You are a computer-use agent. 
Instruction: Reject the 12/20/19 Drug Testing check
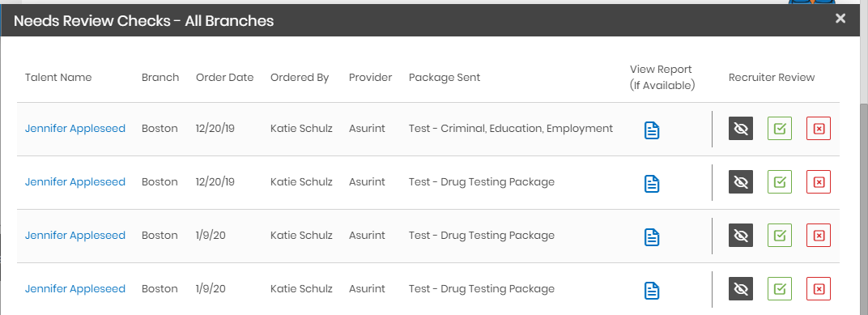pos(818,181)
